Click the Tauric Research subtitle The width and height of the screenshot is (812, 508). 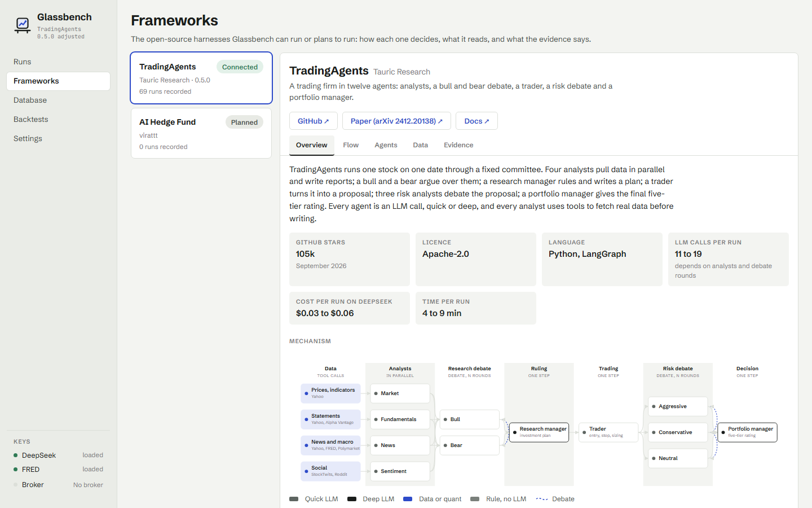[x=401, y=72]
